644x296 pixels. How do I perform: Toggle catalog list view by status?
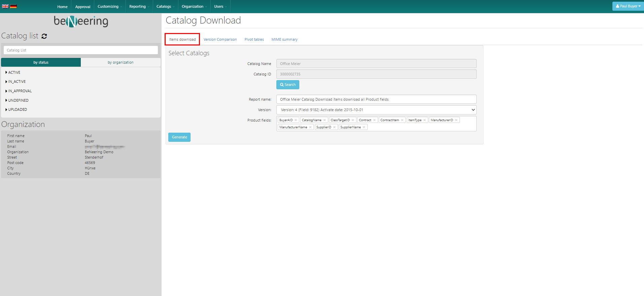pos(41,62)
